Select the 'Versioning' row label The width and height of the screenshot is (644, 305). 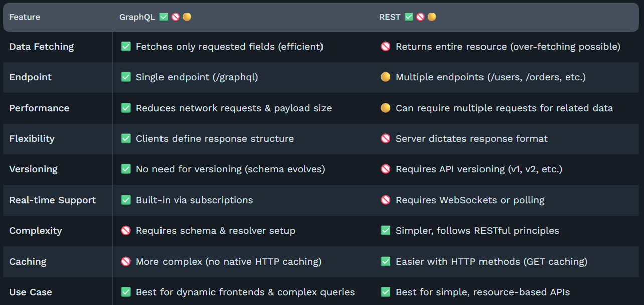pyautogui.click(x=33, y=169)
